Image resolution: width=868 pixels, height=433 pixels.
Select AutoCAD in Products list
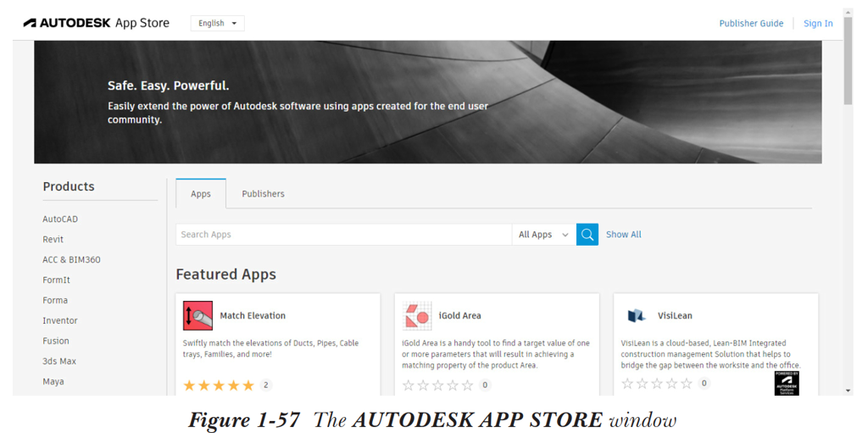point(60,219)
